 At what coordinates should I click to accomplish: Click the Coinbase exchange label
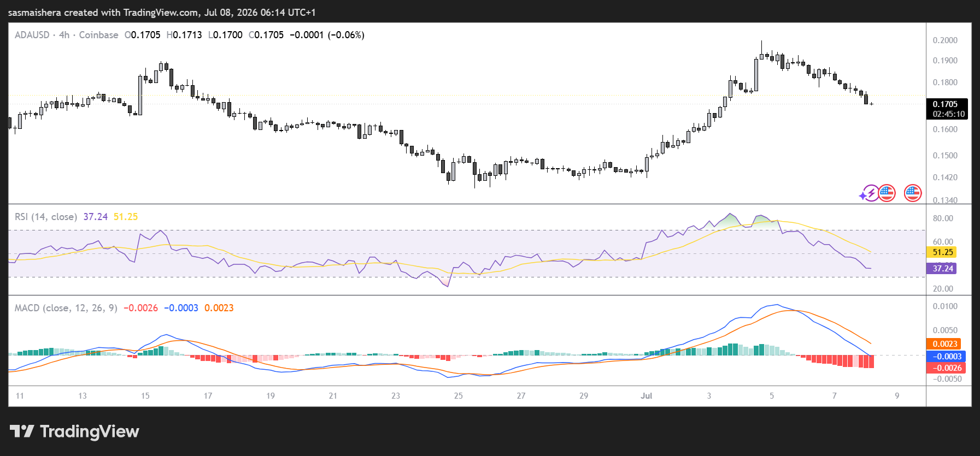coord(98,35)
